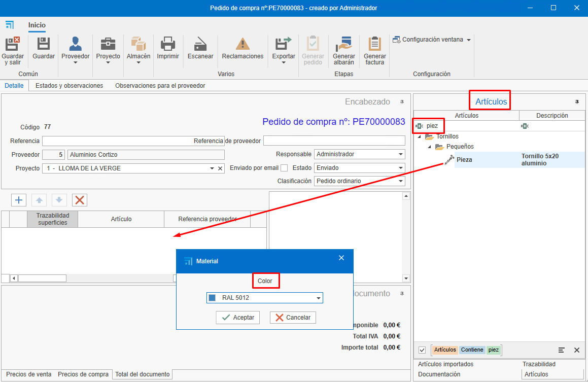The width and height of the screenshot is (588, 382).
Task: Open the Proyecto dropdown arrow
Action: click(212, 169)
